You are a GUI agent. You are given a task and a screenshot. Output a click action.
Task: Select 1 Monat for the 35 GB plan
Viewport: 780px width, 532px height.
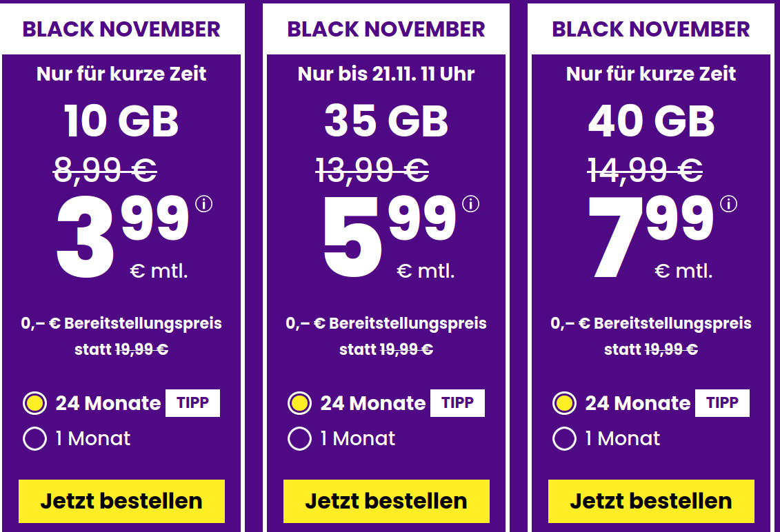click(x=299, y=438)
